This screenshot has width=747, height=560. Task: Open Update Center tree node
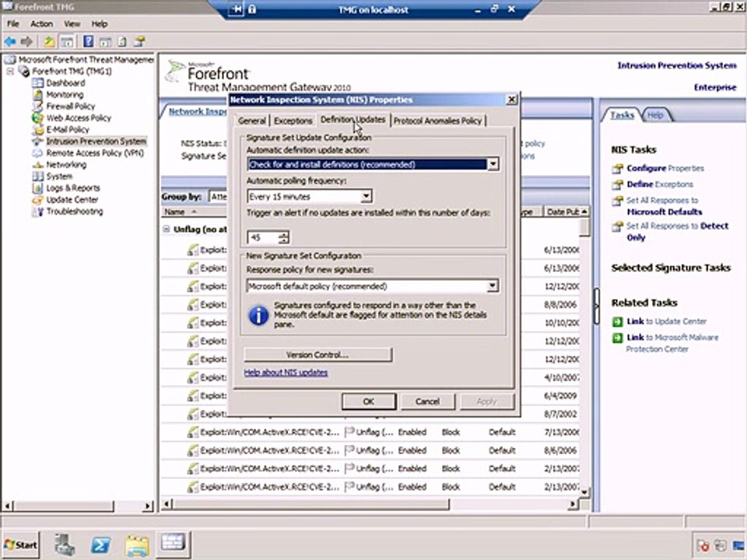[x=72, y=200]
